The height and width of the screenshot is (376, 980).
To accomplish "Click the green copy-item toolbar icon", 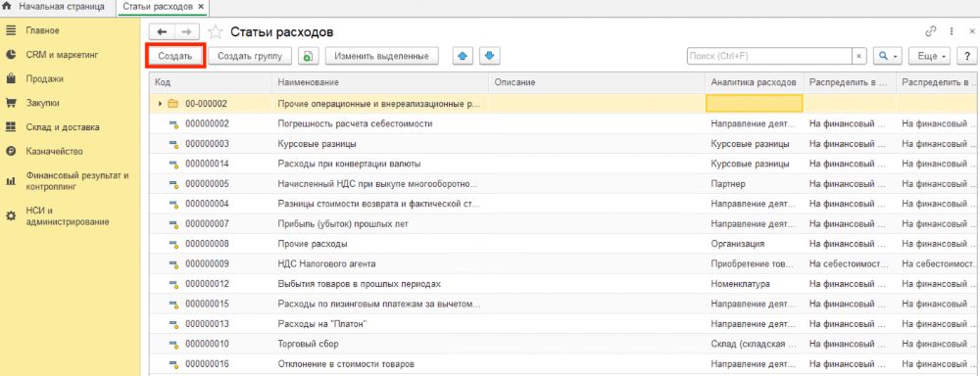I will 309,56.
